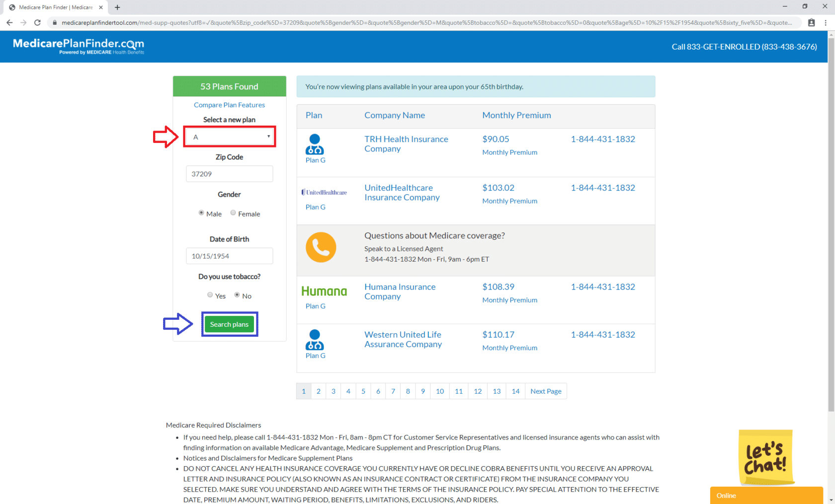Open Chrome's customize menu via three dots
835x504 pixels.
[x=826, y=22]
